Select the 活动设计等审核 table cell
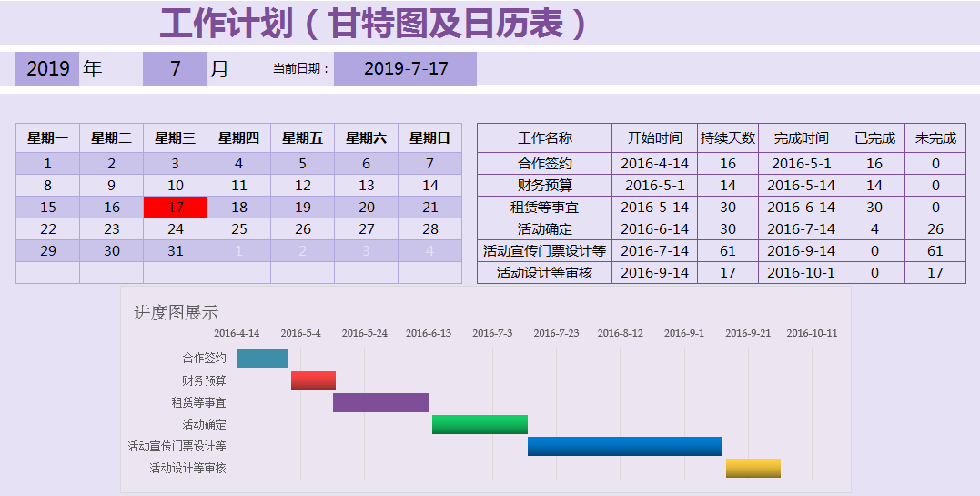Viewport: 980px width, 496px height. 544,273
